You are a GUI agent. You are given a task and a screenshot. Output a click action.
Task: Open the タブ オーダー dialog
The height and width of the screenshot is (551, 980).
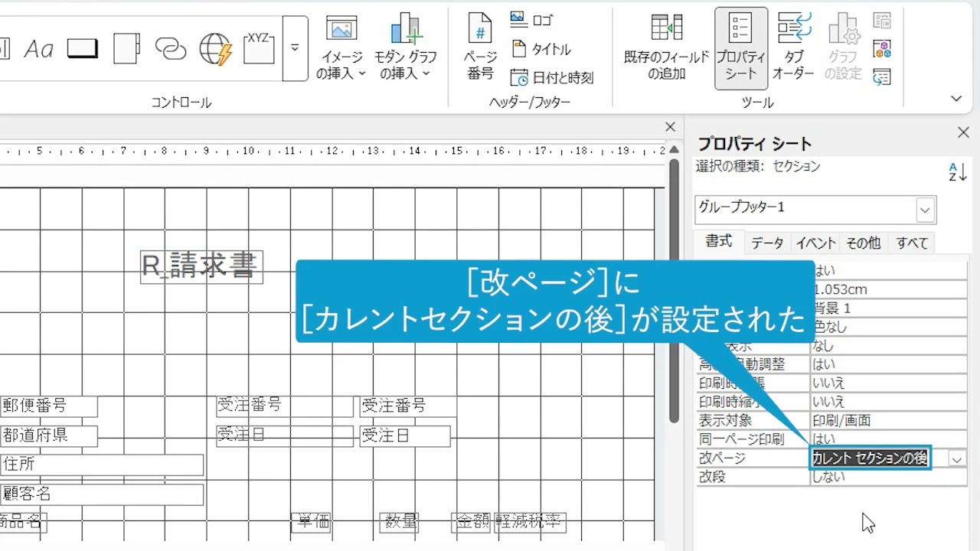793,47
